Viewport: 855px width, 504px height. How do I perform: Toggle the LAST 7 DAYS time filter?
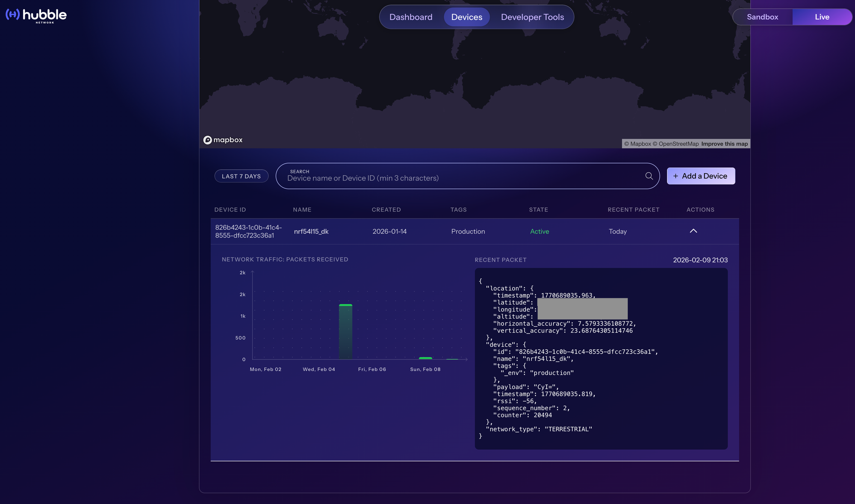(x=241, y=176)
